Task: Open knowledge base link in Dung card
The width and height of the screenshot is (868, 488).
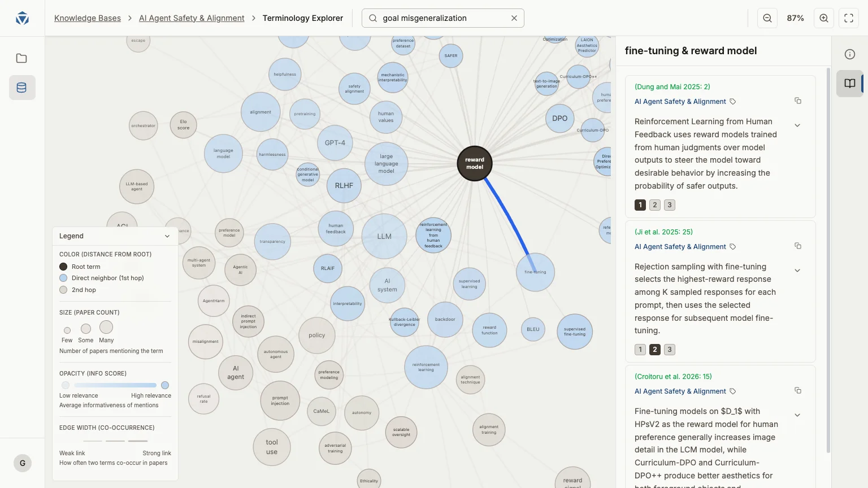Action: click(x=680, y=102)
